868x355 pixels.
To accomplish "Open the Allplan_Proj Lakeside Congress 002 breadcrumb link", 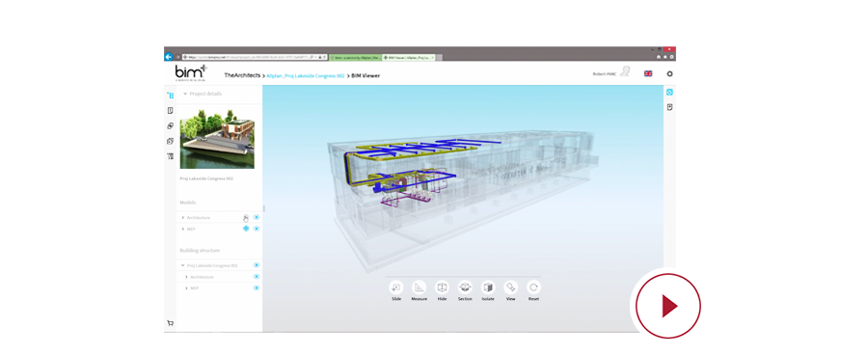I will (x=306, y=75).
